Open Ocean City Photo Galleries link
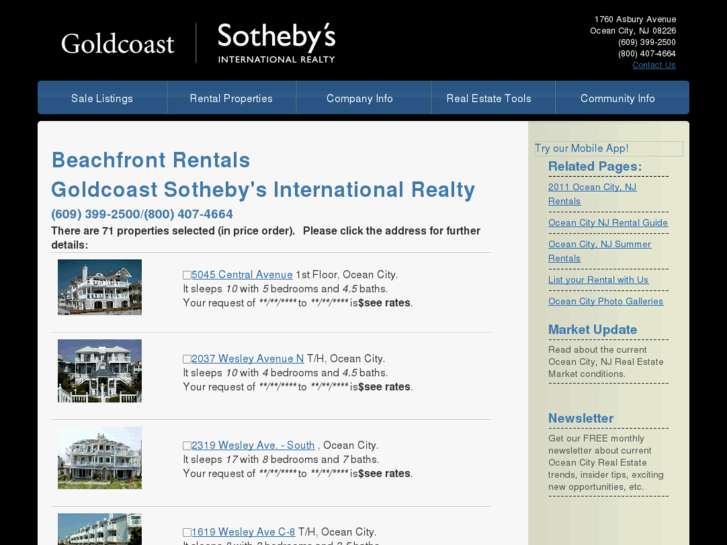 [606, 301]
